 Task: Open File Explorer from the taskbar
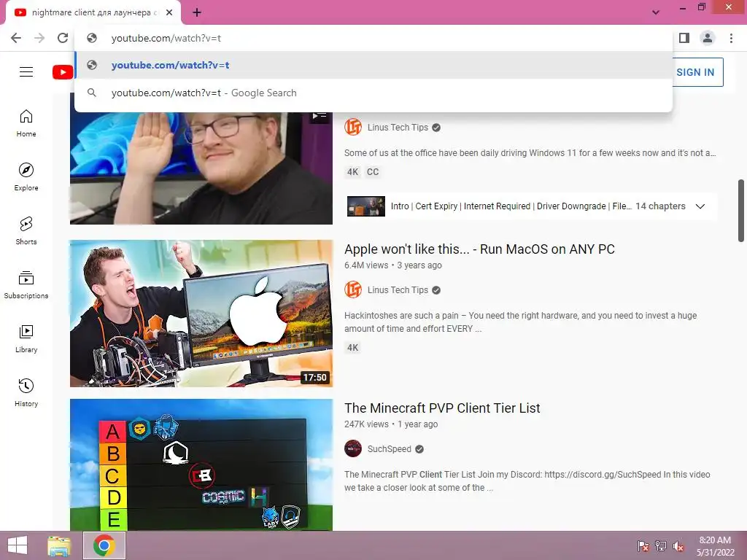coord(59,545)
